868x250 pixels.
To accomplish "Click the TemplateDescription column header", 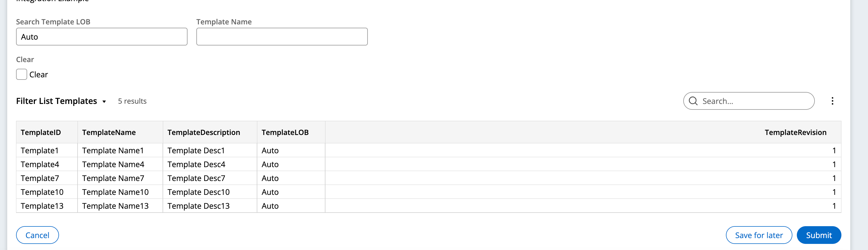I will [x=204, y=132].
